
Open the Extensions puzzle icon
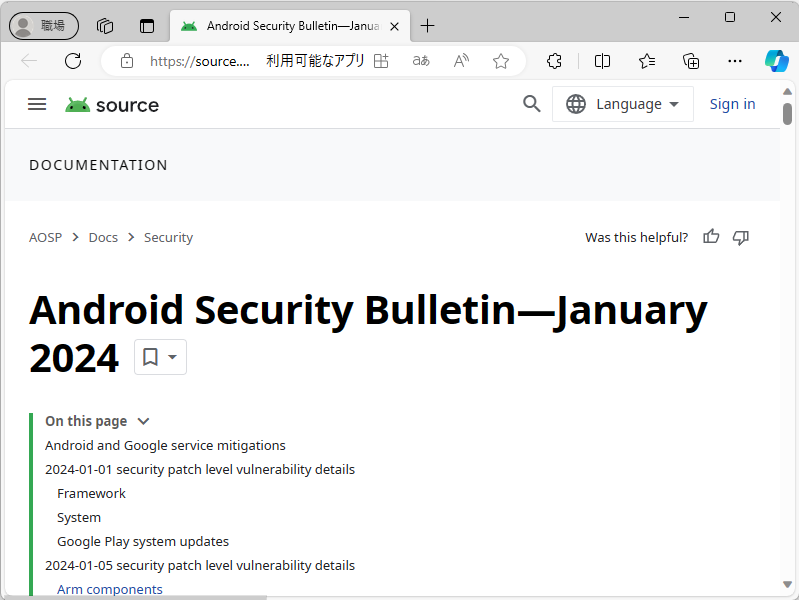coord(554,61)
